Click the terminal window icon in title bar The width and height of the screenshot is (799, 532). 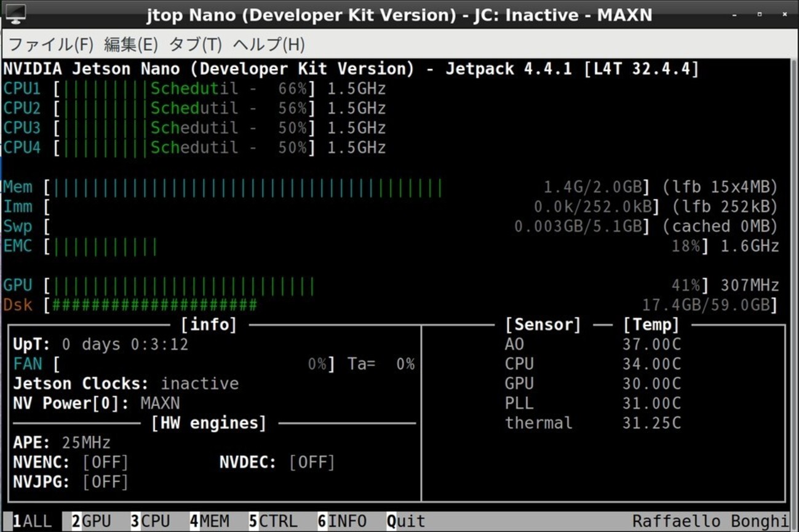15,14
